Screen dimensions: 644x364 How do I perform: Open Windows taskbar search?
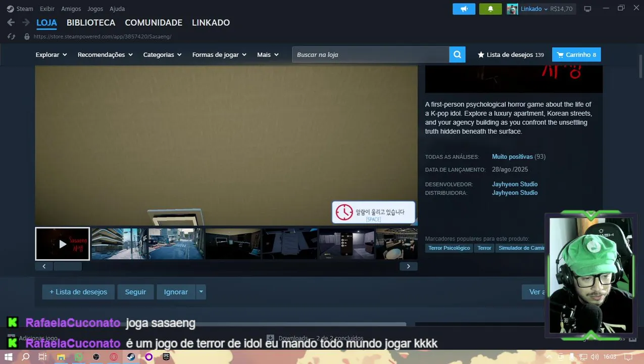(x=26, y=357)
